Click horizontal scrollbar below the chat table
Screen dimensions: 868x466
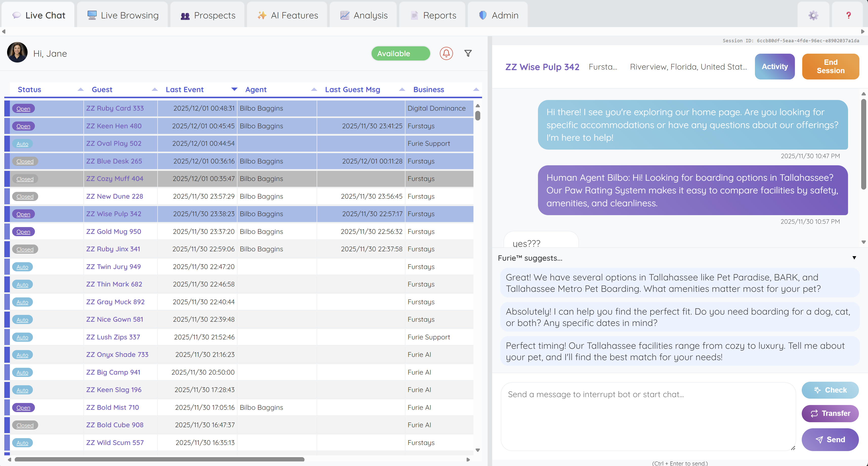coord(159,459)
